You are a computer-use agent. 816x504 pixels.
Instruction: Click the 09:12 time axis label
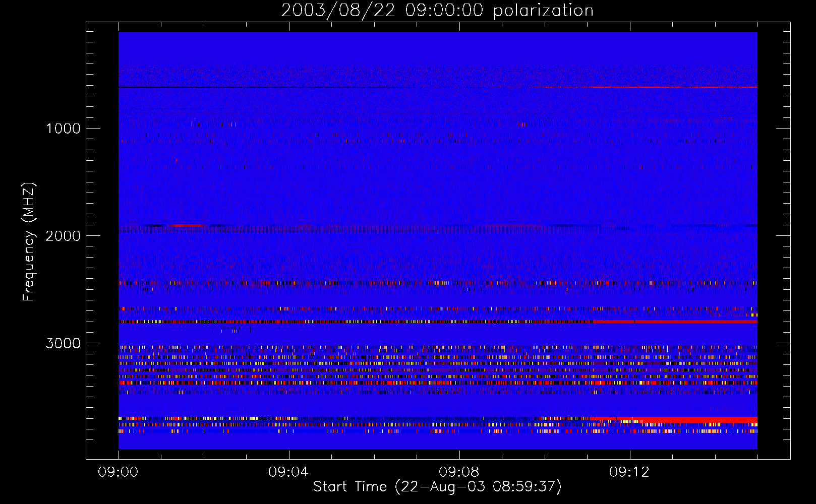click(x=629, y=472)
